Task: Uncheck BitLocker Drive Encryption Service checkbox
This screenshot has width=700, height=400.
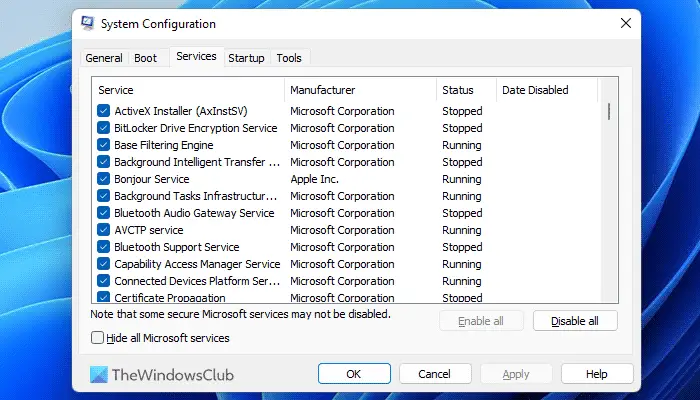Action: tap(103, 128)
